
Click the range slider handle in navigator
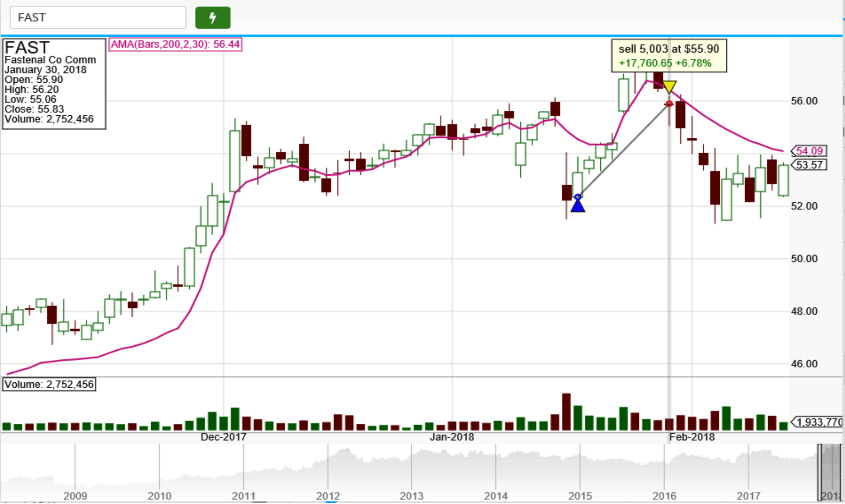tap(820, 472)
